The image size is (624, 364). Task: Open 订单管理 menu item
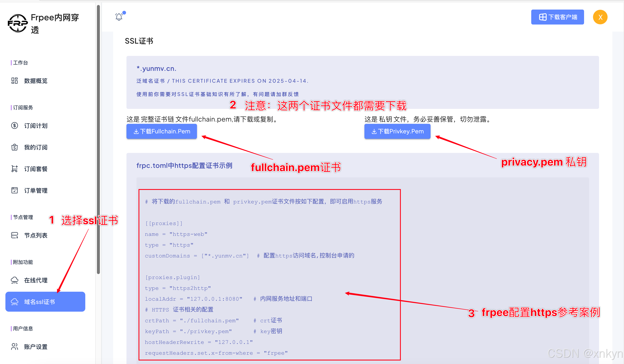point(45,191)
